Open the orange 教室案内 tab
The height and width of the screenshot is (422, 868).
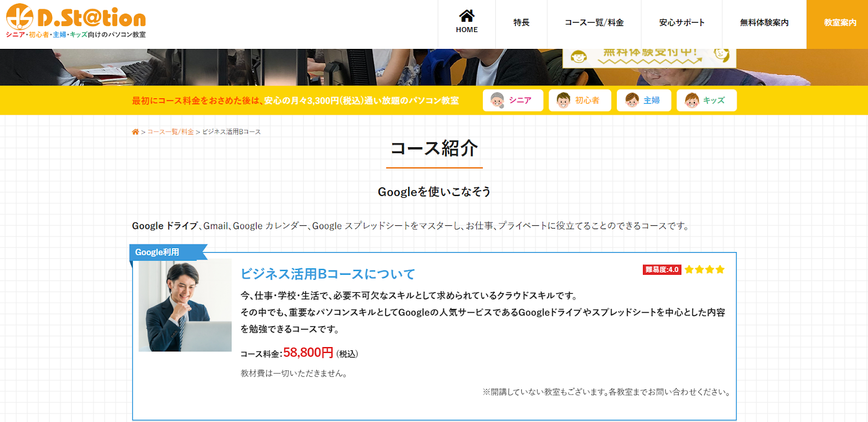click(837, 24)
